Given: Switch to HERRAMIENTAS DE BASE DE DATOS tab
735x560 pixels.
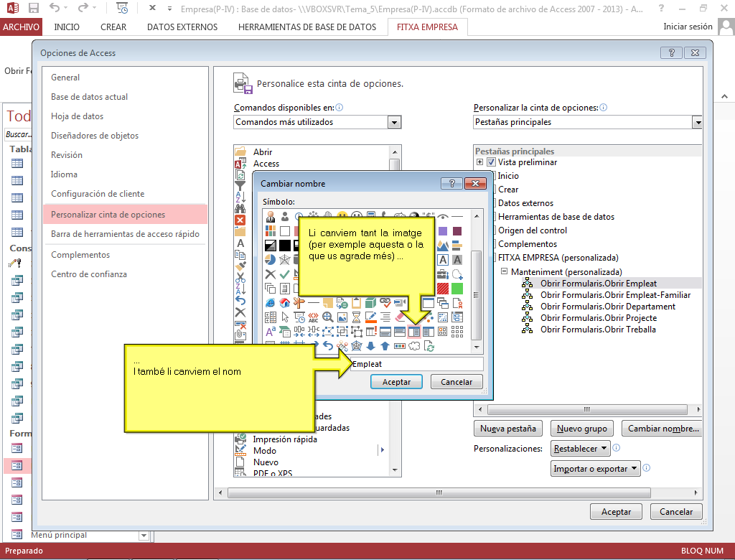Looking at the screenshot, I should click(307, 27).
